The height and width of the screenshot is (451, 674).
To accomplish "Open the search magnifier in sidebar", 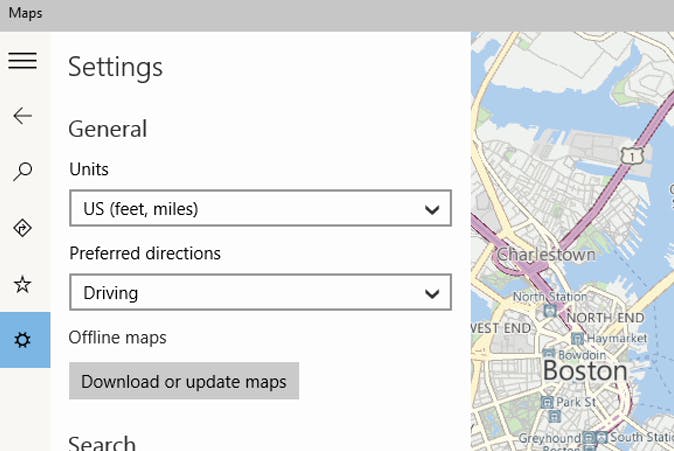I will 22,172.
